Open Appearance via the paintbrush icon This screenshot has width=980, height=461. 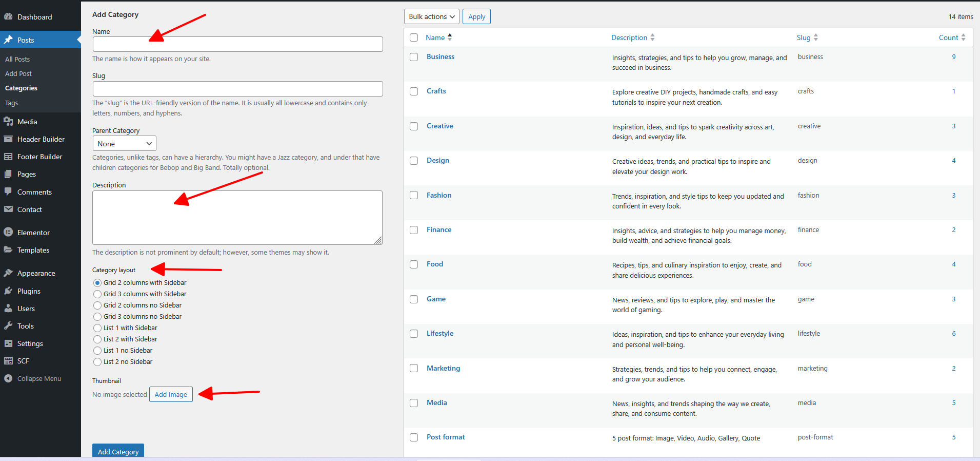click(x=8, y=273)
